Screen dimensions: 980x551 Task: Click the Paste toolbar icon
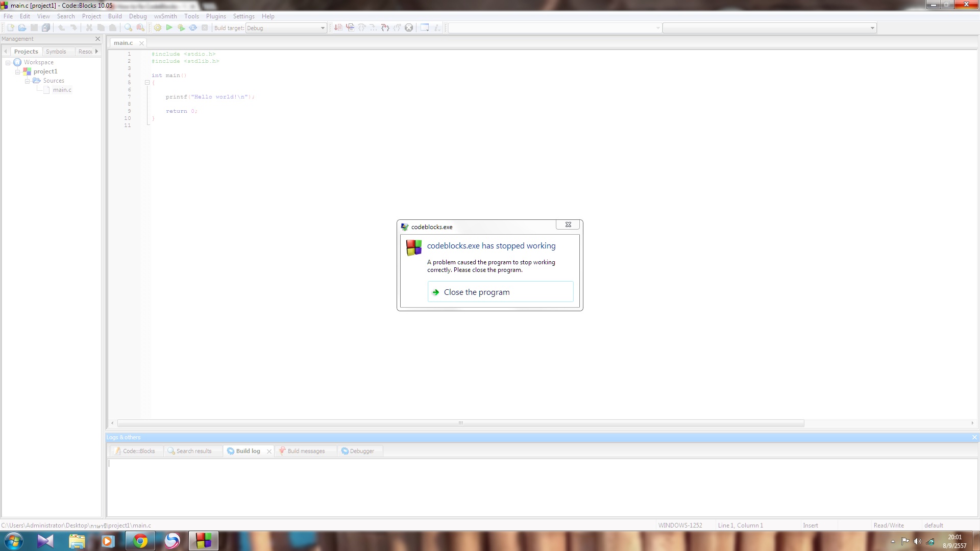(113, 28)
